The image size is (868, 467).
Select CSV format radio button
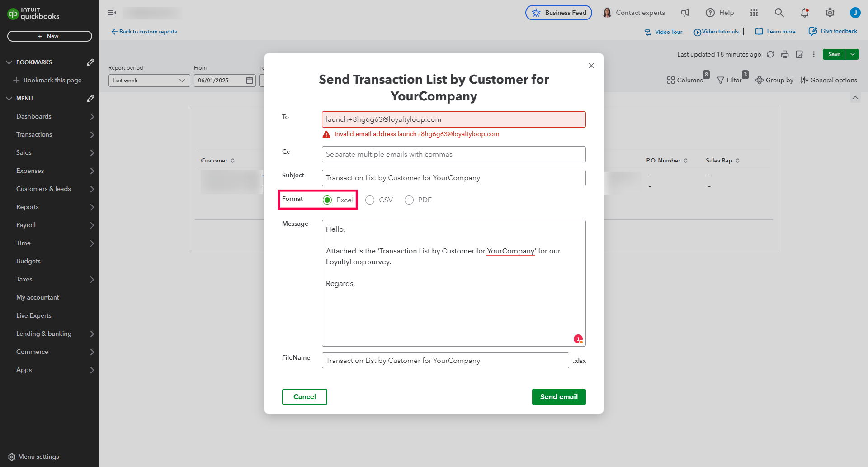[x=370, y=200]
